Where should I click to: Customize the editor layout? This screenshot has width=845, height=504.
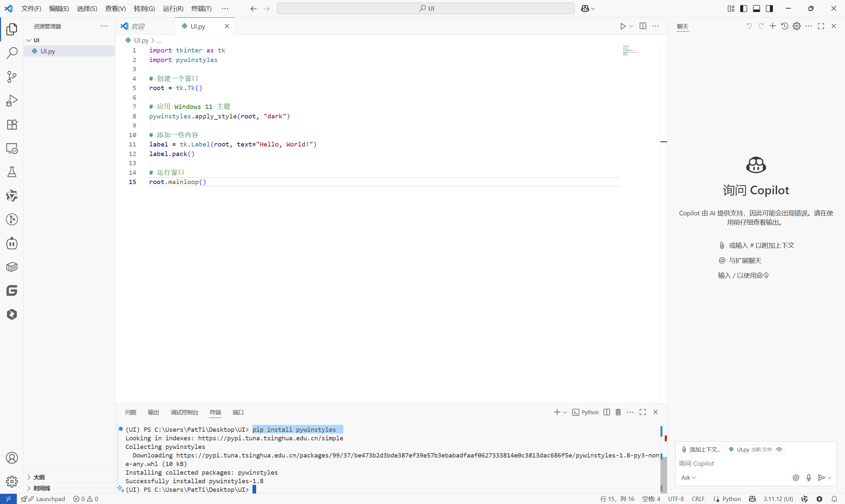(731, 9)
